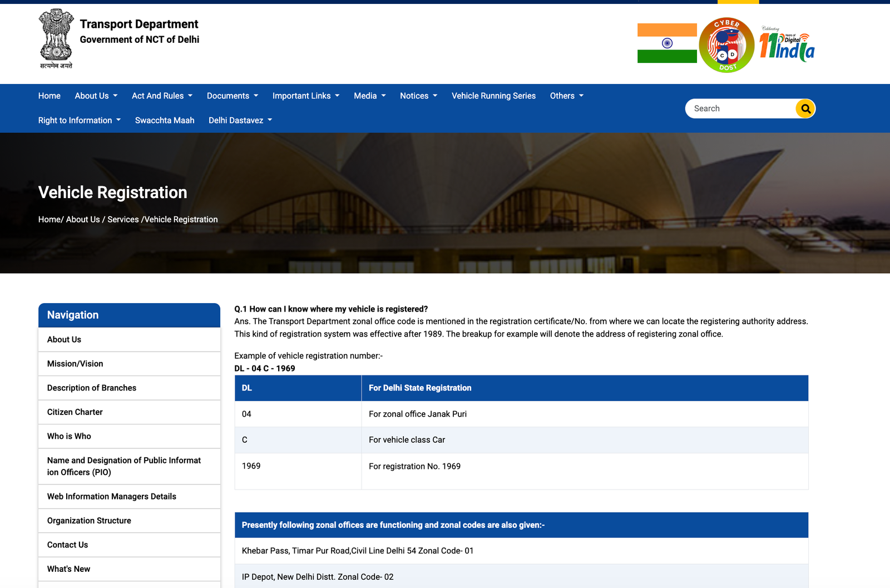Screen dimensions: 890x588
Task: Expand the Act And Rules dropdown
Action: point(162,96)
